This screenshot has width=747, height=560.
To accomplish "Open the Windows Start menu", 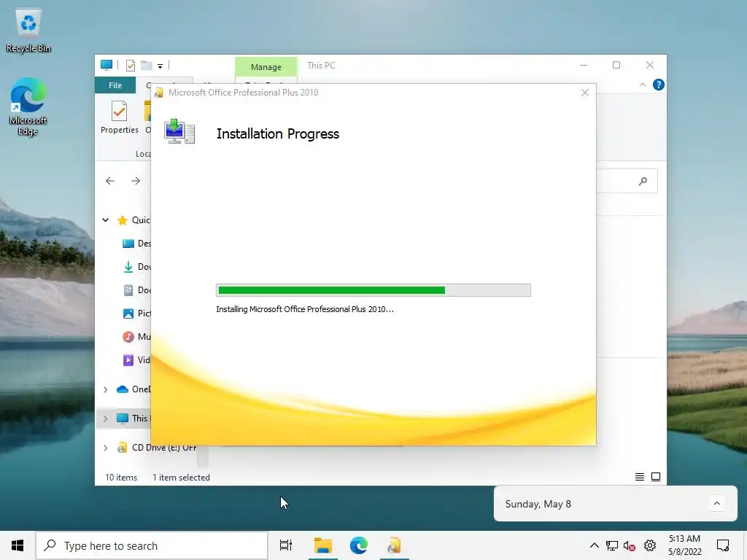I will point(18,545).
